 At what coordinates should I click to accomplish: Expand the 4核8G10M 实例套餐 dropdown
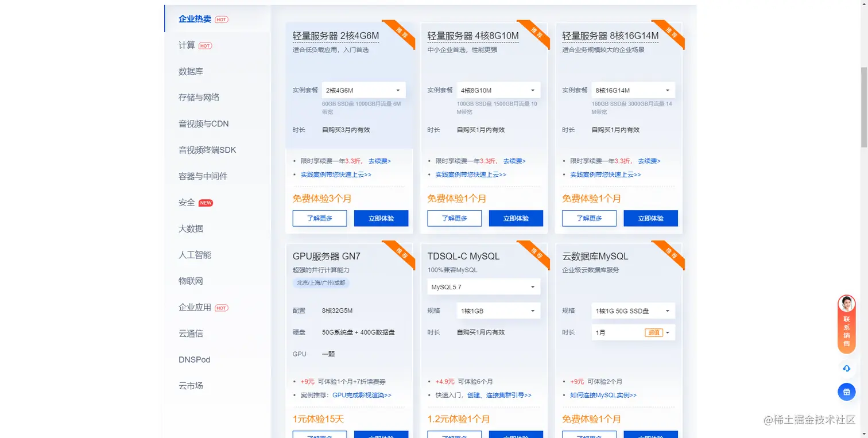pos(499,90)
